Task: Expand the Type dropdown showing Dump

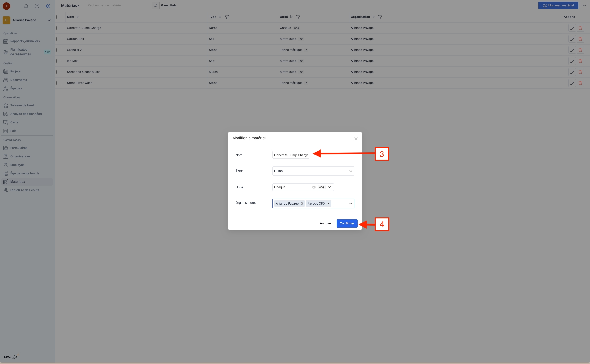Action: [313, 171]
